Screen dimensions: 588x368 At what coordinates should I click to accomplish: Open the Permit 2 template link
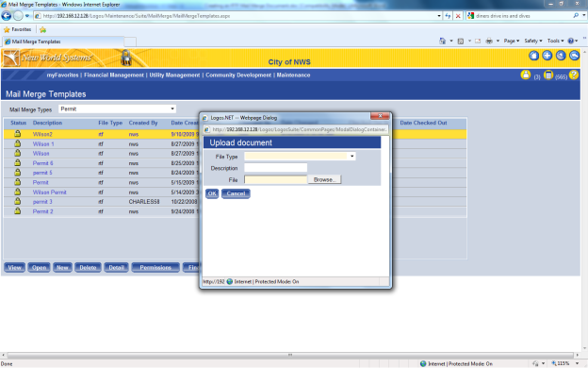coord(42,211)
